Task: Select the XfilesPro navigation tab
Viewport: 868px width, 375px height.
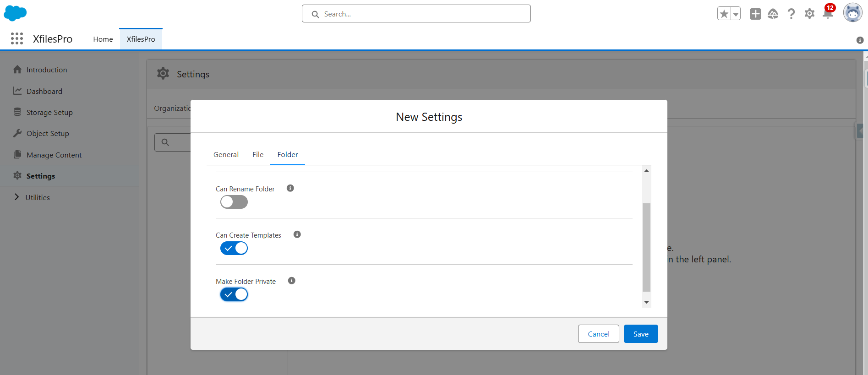Action: coord(141,39)
